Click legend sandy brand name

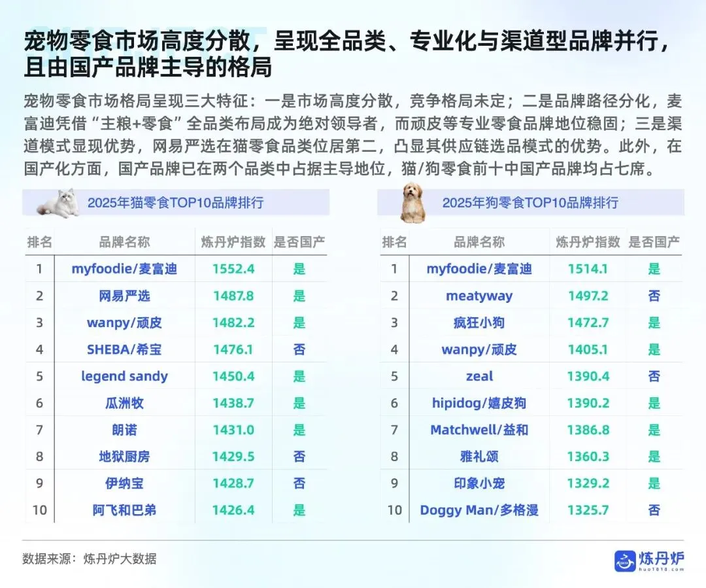pos(124,376)
